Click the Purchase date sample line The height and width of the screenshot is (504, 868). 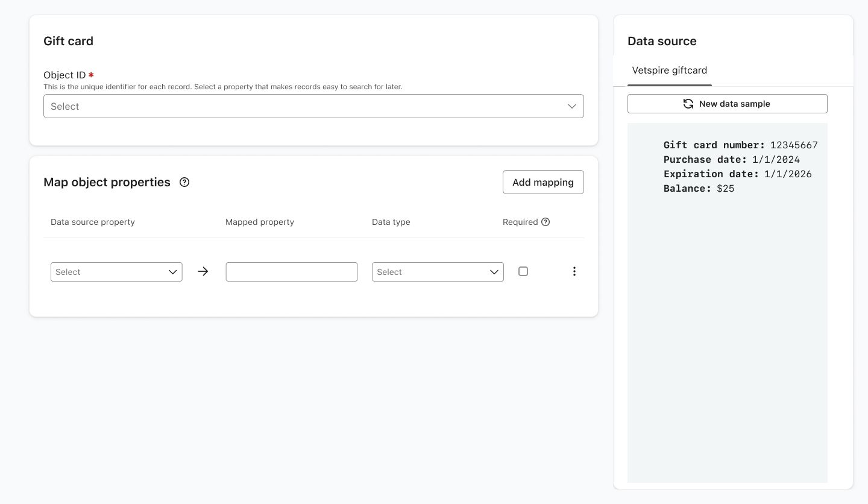point(731,160)
